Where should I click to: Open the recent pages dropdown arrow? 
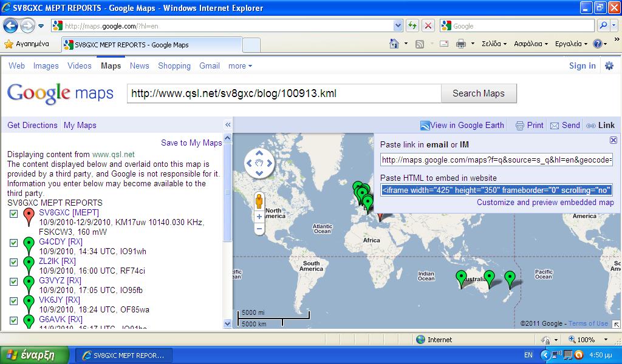coord(41,26)
